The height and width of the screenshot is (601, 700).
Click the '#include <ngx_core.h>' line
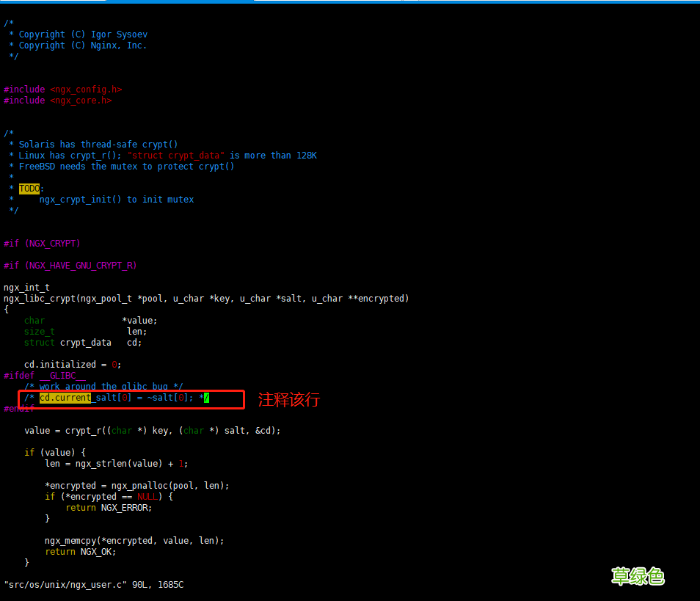pyautogui.click(x=57, y=101)
